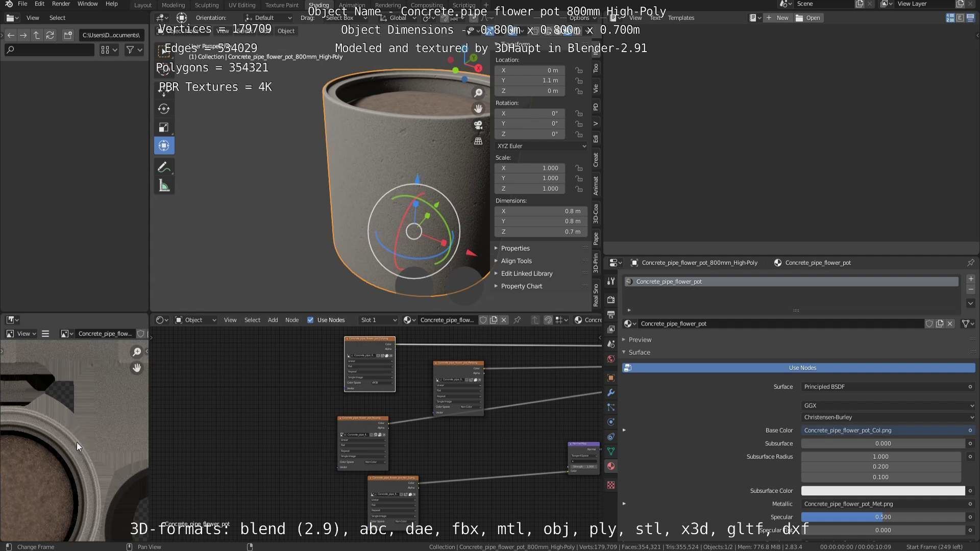This screenshot has height=551, width=980.
Task: Toggle lock on Scale X
Action: click(x=579, y=168)
